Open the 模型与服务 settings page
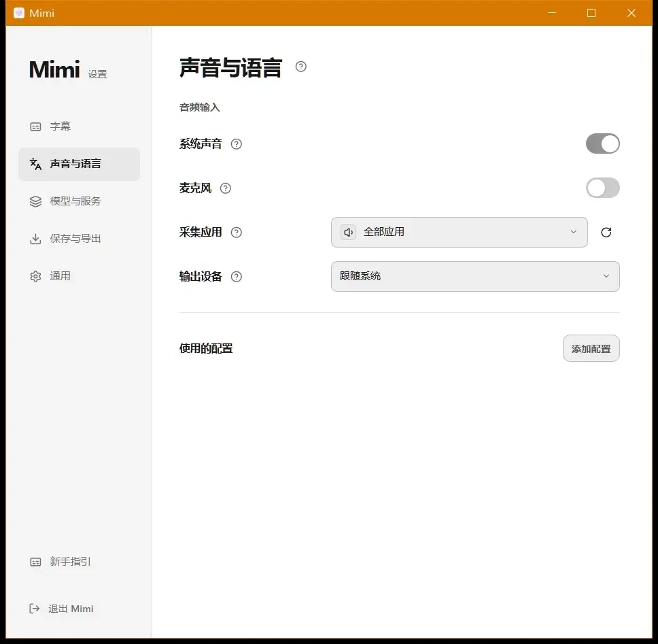 pyautogui.click(x=79, y=201)
